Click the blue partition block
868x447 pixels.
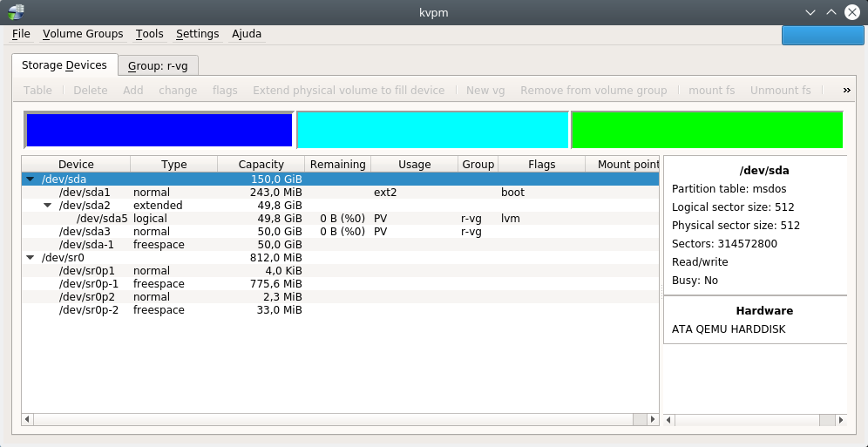[159, 130]
